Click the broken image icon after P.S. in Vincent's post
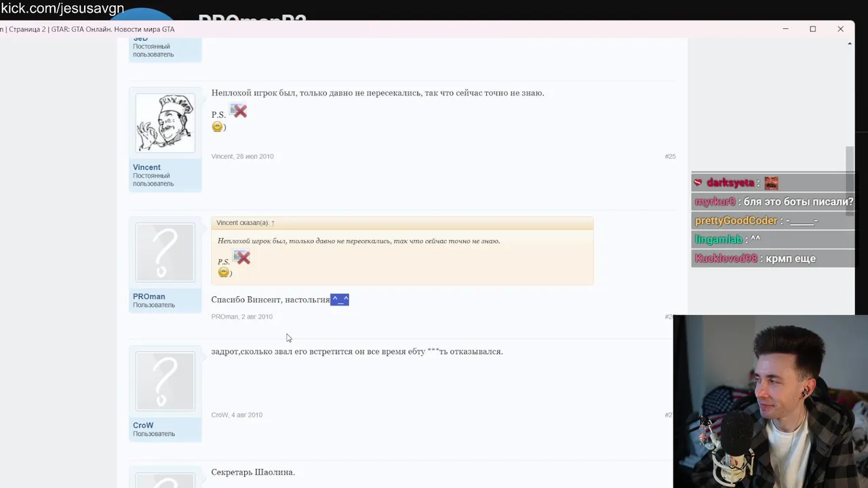This screenshot has width=868, height=488. click(x=238, y=110)
